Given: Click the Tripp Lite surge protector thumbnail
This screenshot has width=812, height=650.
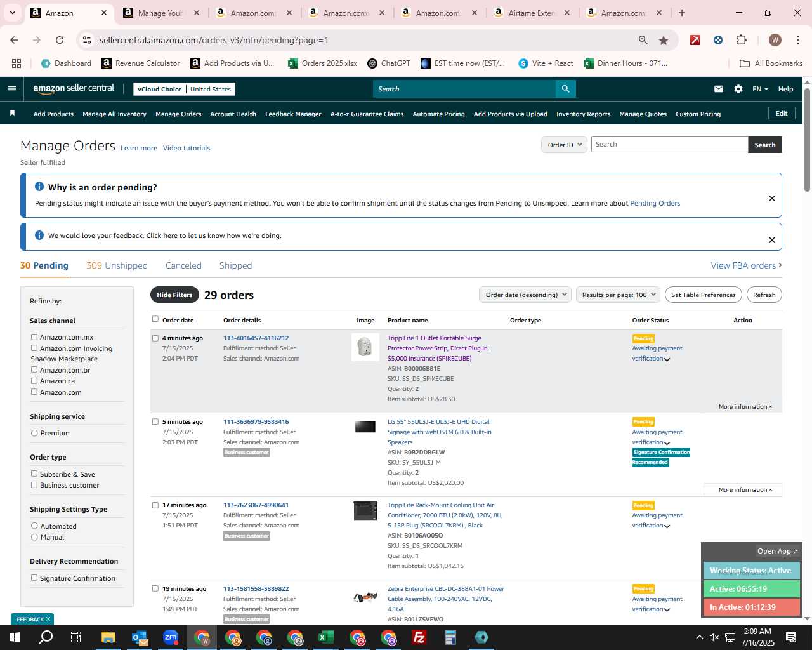Looking at the screenshot, I should pyautogui.click(x=365, y=347).
